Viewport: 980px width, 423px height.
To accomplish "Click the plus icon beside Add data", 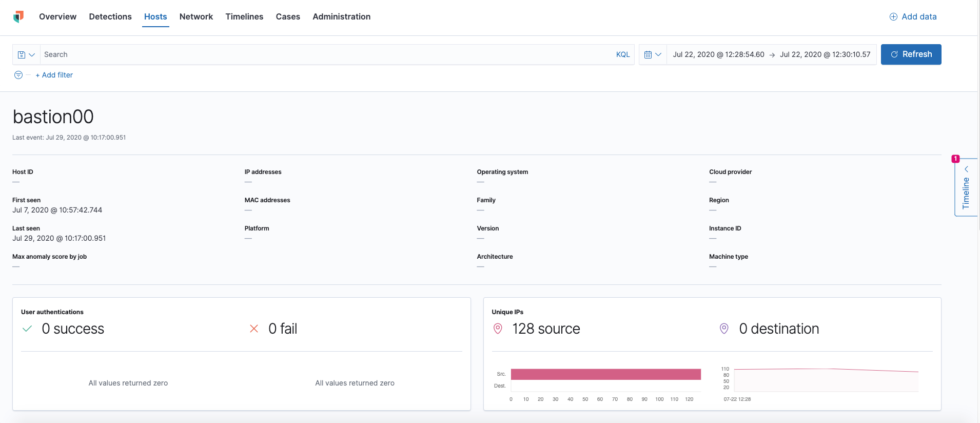I will pyautogui.click(x=893, y=17).
